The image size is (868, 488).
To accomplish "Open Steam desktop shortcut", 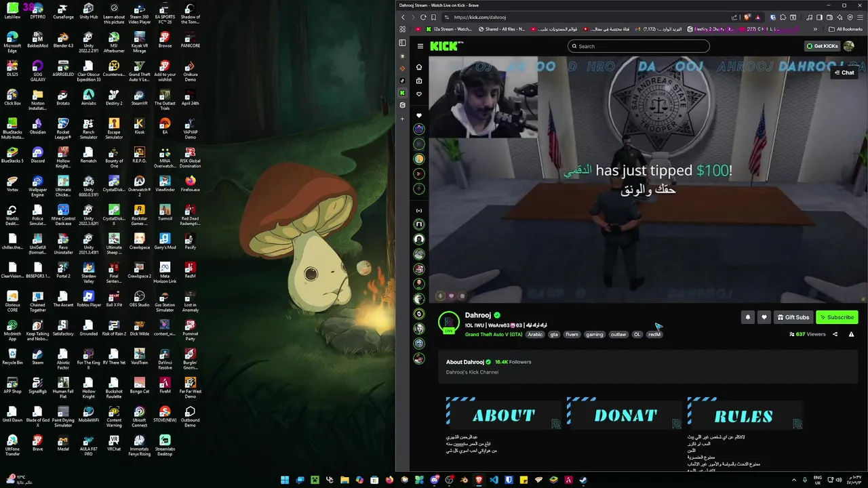I will (x=37, y=356).
